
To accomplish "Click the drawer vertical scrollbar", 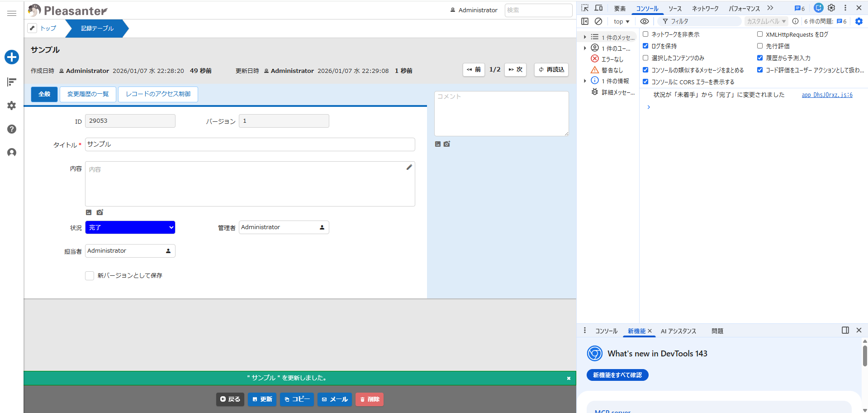I will [x=865, y=356].
